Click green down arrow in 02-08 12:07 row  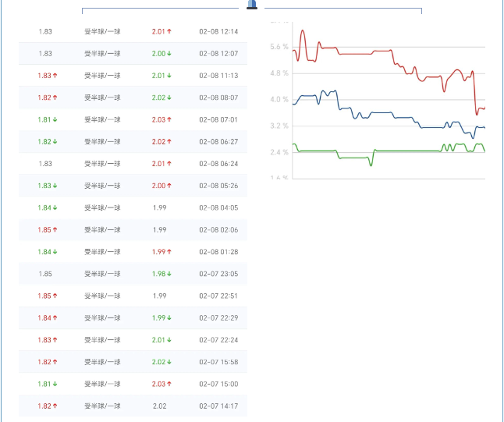point(169,54)
